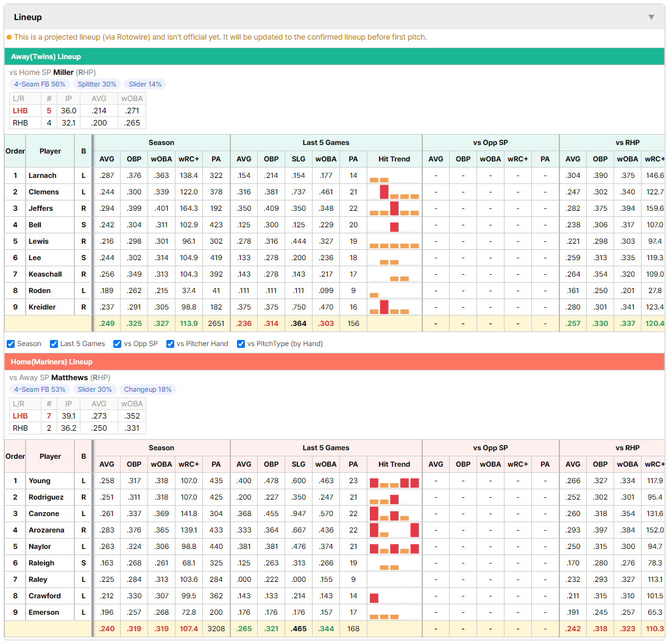Click Naylor's hit trend chart

[x=394, y=547]
